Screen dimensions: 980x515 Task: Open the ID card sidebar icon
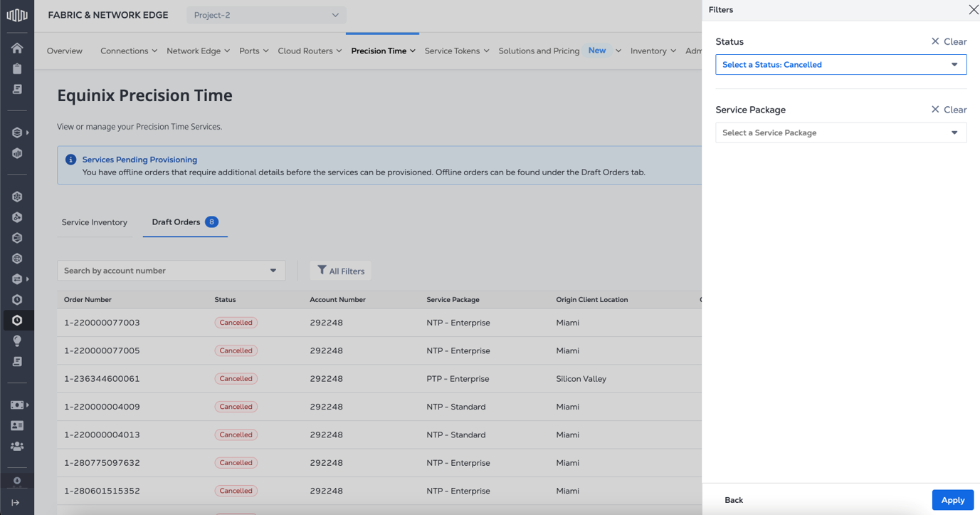(x=17, y=425)
